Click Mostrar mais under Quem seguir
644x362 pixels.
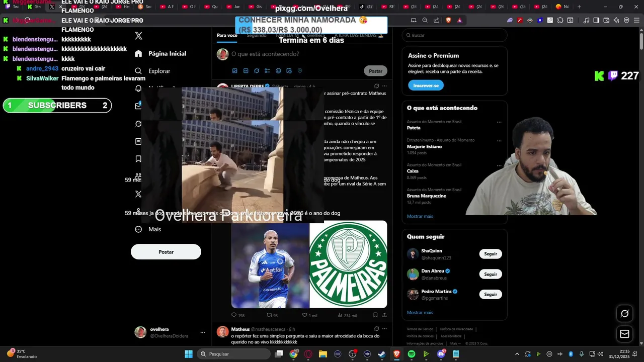pos(420,312)
